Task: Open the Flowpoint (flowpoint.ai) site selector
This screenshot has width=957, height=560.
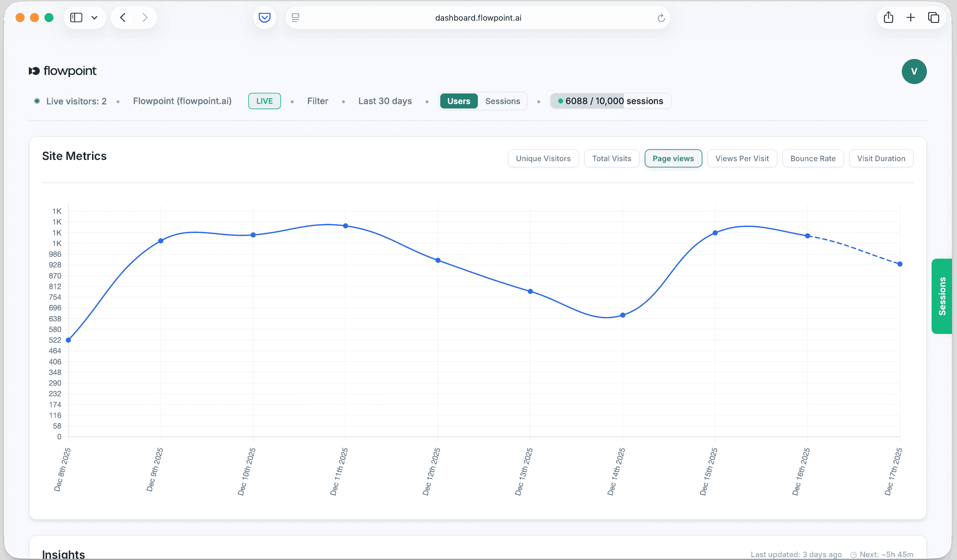Action: [182, 101]
